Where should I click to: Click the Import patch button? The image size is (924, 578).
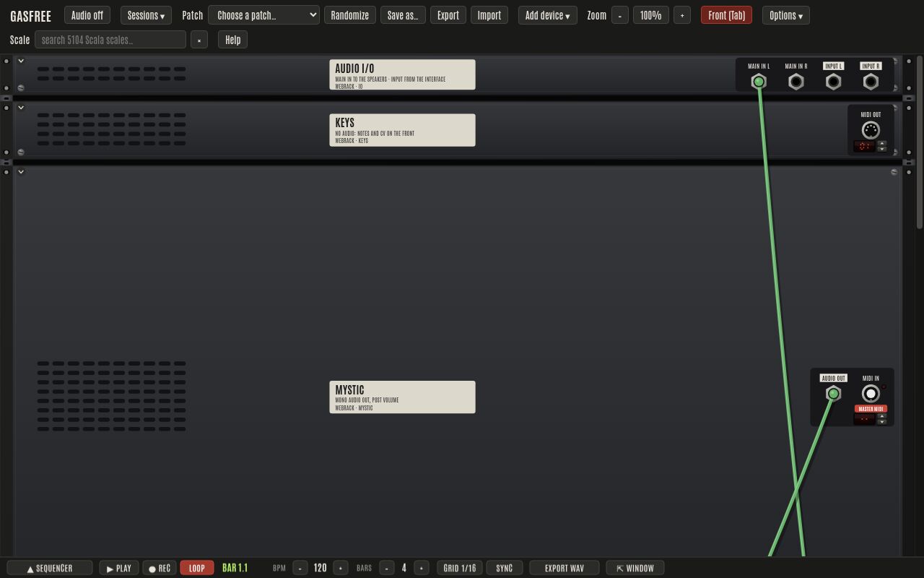(x=489, y=15)
